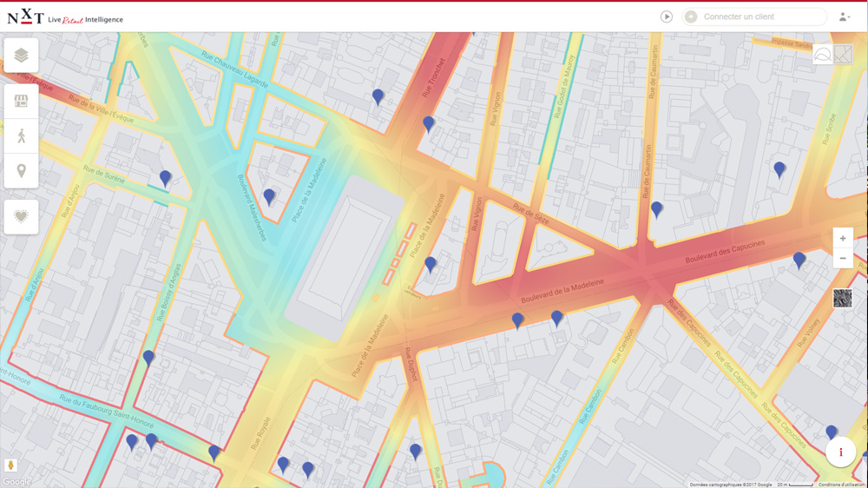Zoom out on the map
This screenshot has width=868, height=488.
[842, 259]
